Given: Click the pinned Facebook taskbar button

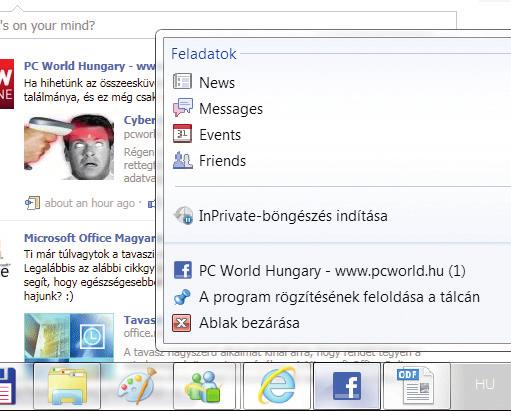Looking at the screenshot, I should point(347,386).
